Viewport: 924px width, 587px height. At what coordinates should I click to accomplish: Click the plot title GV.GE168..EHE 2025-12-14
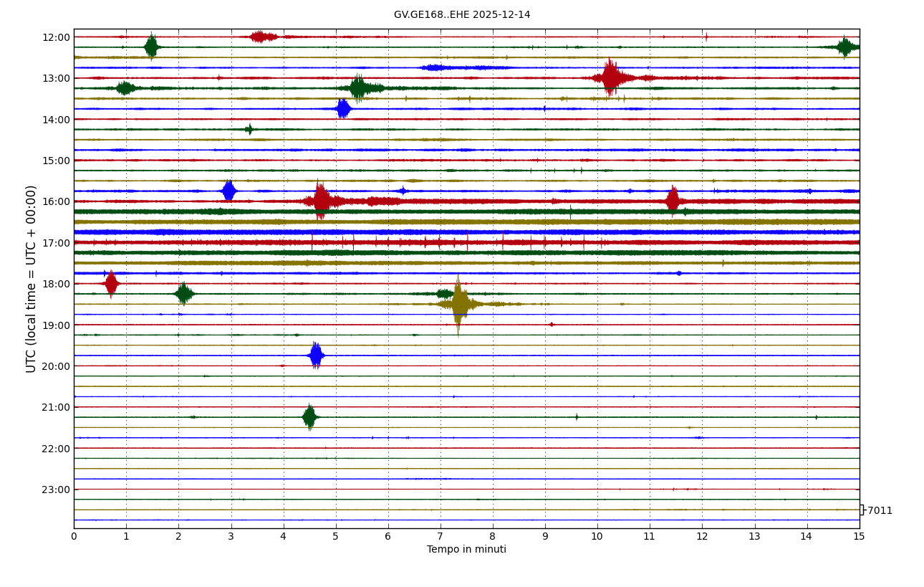point(462,15)
